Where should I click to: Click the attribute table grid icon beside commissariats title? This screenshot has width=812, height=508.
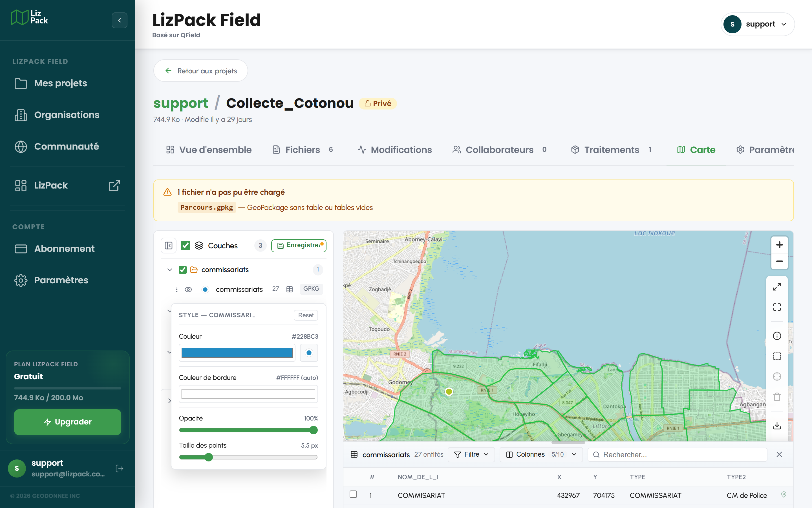tap(354, 455)
